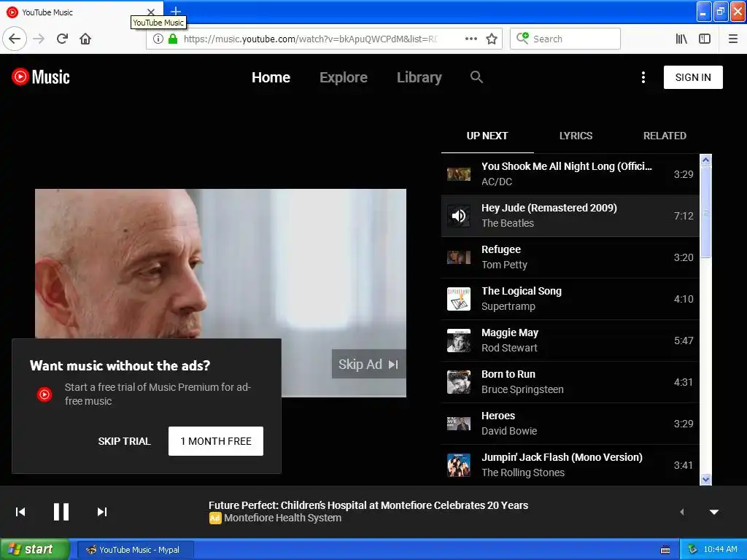Click Montefiore Health System advertiser name

(x=282, y=518)
